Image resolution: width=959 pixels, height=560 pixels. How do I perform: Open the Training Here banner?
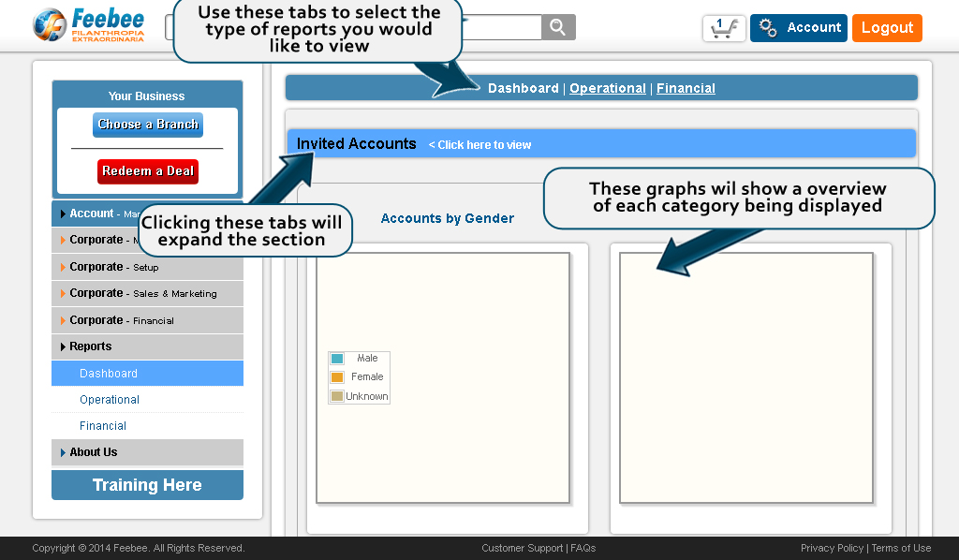coord(147,485)
